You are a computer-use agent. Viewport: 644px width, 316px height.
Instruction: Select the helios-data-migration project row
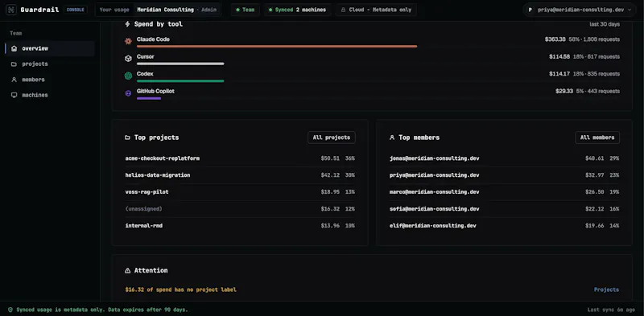coord(240,175)
